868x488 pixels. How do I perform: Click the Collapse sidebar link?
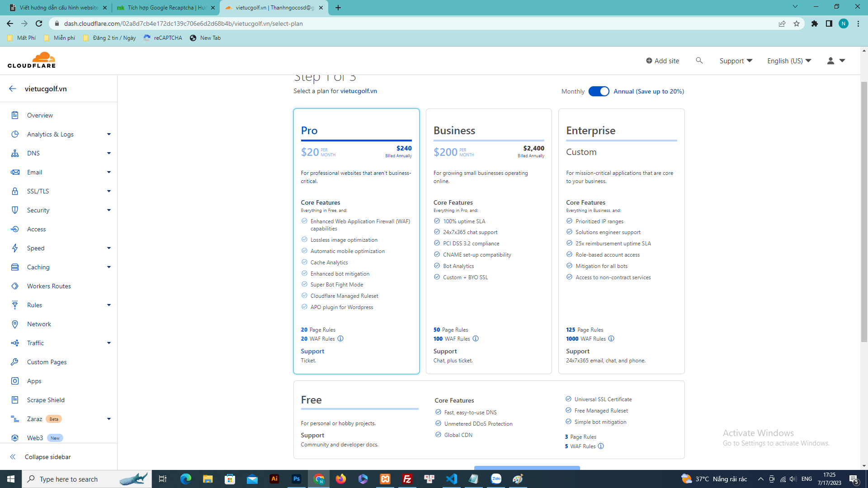coord(47,457)
